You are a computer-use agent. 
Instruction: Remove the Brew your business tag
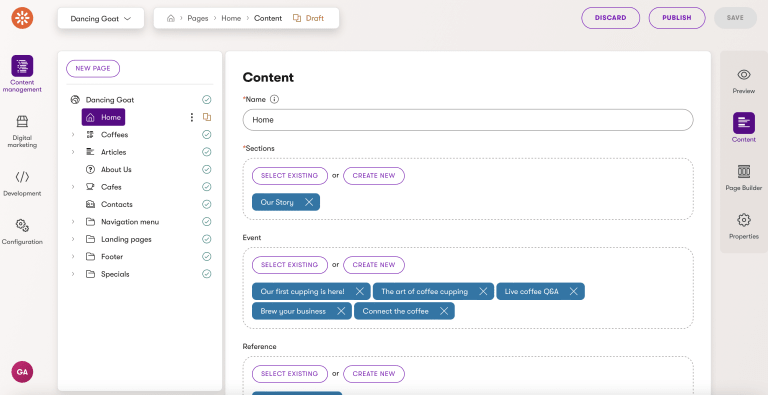point(341,311)
